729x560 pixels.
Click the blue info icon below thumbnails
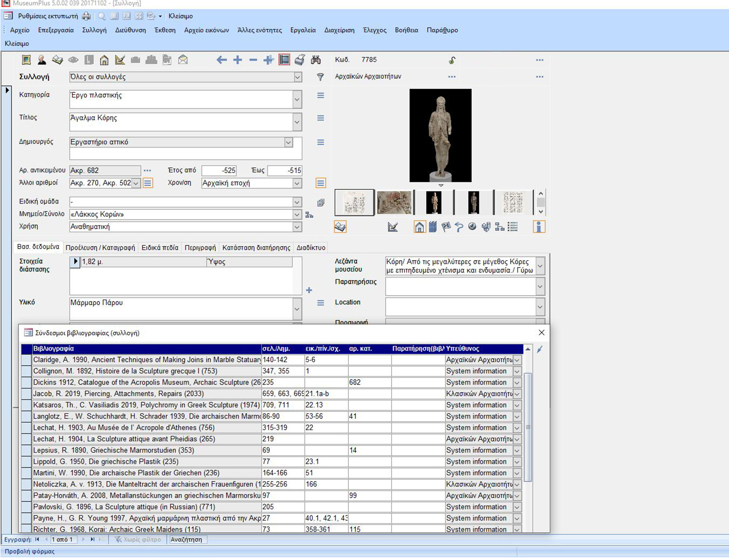point(538,227)
